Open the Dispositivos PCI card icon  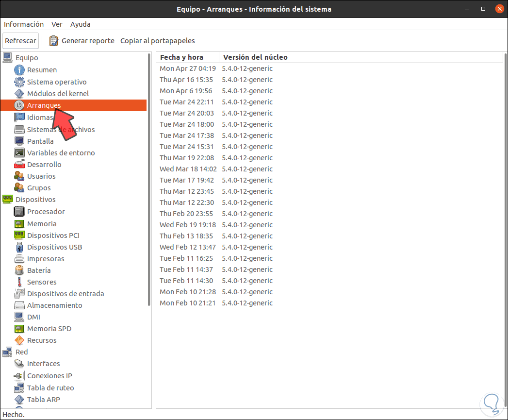pos(19,235)
